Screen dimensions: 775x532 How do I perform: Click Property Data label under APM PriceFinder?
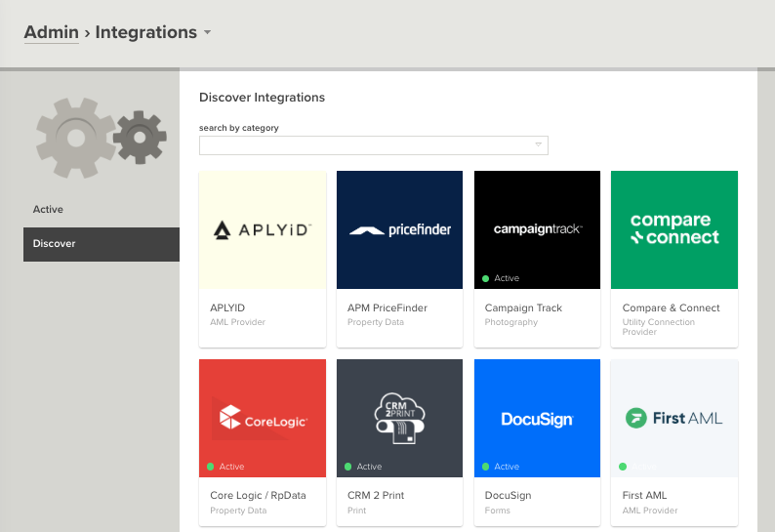376,322
